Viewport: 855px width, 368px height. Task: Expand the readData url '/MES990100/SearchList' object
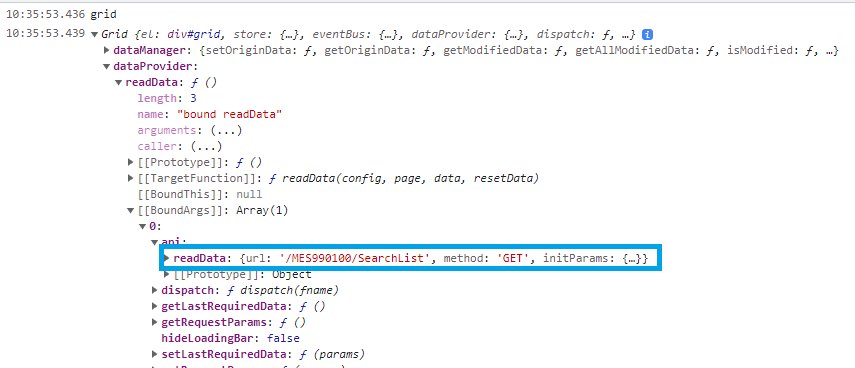(x=167, y=258)
